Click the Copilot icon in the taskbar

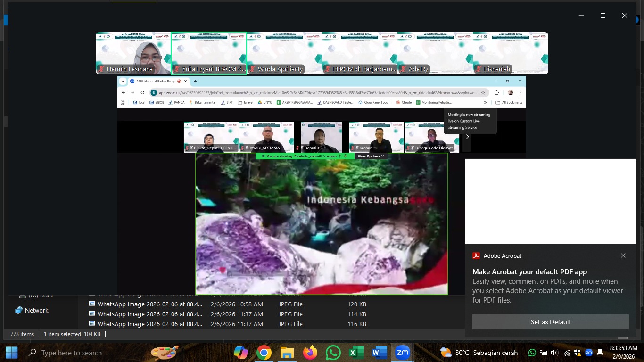pyautogui.click(x=241, y=353)
